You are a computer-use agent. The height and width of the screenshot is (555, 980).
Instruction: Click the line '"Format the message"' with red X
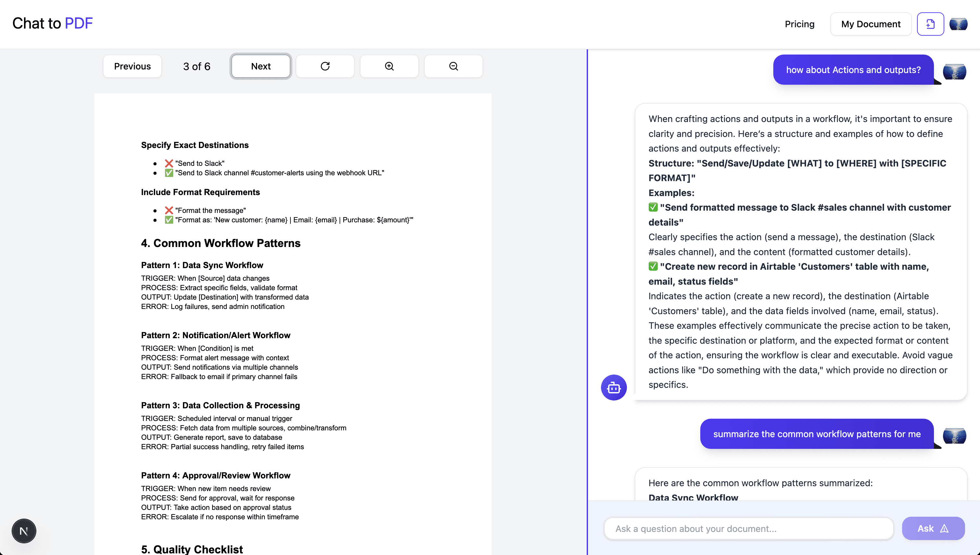205,210
